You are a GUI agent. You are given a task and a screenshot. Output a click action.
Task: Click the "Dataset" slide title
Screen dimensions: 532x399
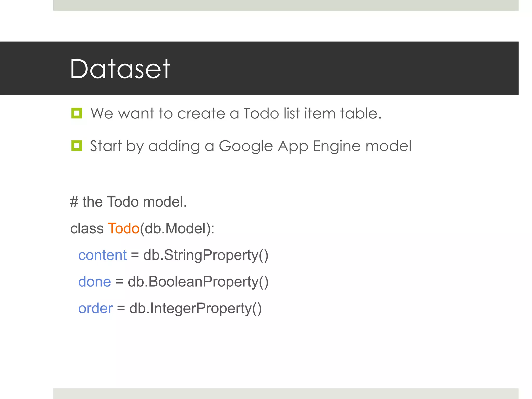pyautogui.click(x=120, y=69)
